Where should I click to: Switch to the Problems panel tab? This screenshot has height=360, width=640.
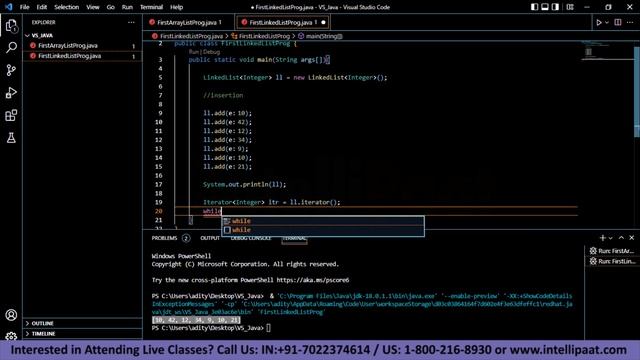[164, 238]
